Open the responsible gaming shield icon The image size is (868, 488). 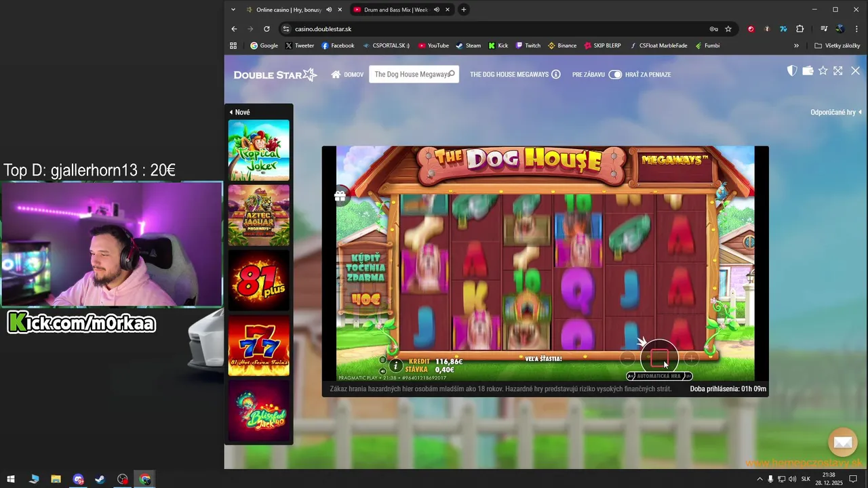(791, 70)
